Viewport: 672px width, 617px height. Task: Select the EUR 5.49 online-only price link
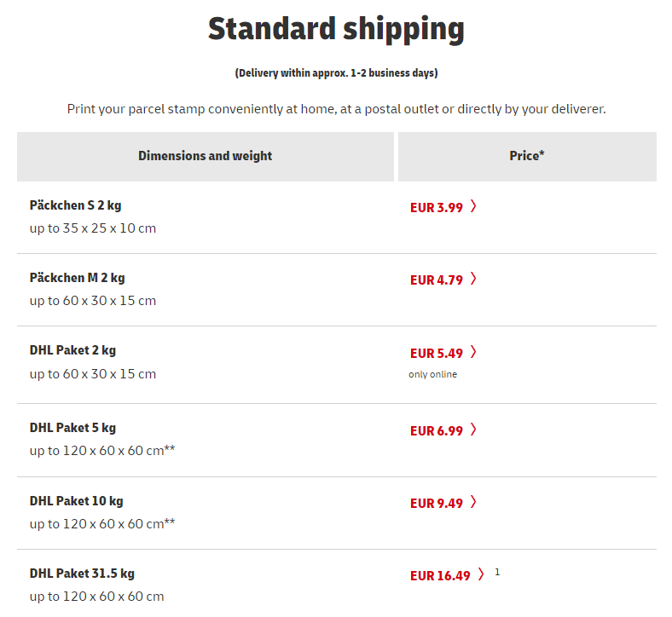[x=437, y=354]
